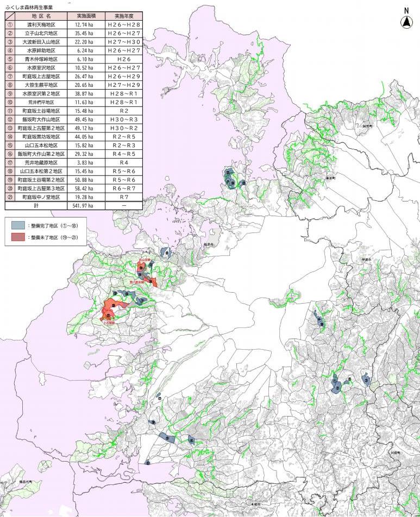The image size is (420, 517).
Task: Click the 44.05 ha area value
Action: coord(84,137)
